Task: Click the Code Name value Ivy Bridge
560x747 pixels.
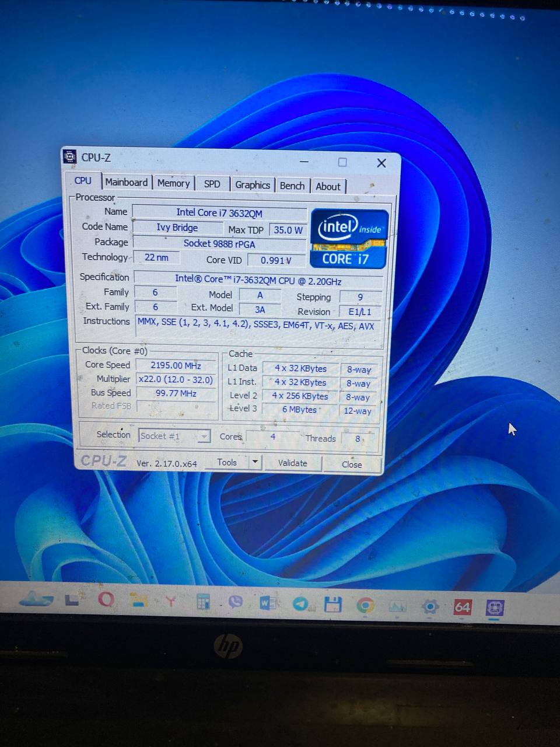Action: point(177,228)
